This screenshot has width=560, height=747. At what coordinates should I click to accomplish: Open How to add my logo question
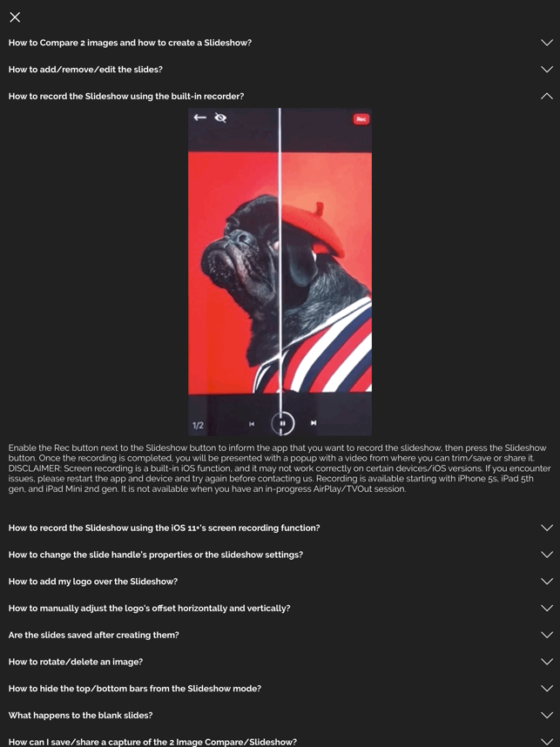93,582
